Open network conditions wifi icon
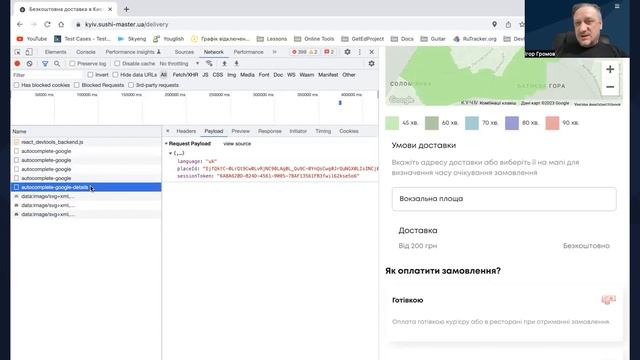 (x=209, y=64)
